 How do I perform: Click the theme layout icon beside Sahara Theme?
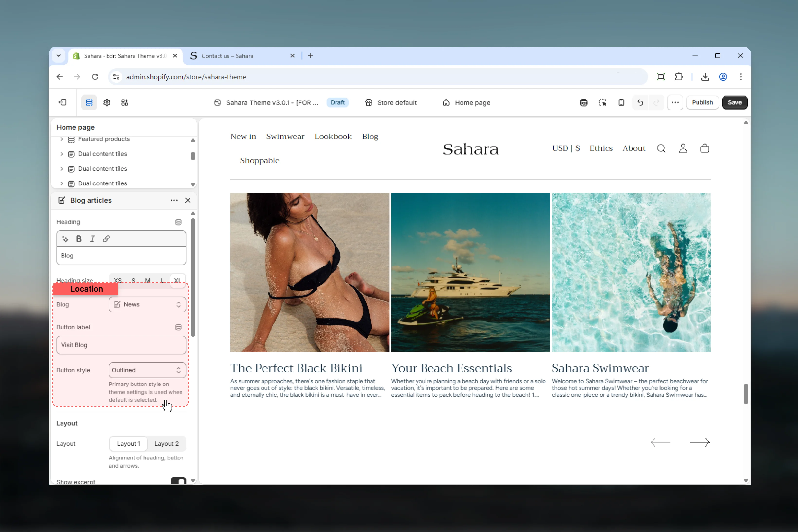point(218,102)
